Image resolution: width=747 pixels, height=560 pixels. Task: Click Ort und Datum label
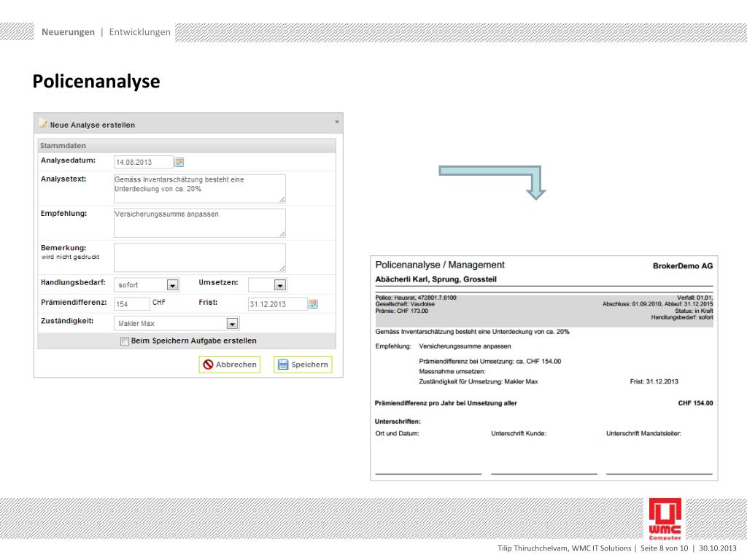[397, 433]
